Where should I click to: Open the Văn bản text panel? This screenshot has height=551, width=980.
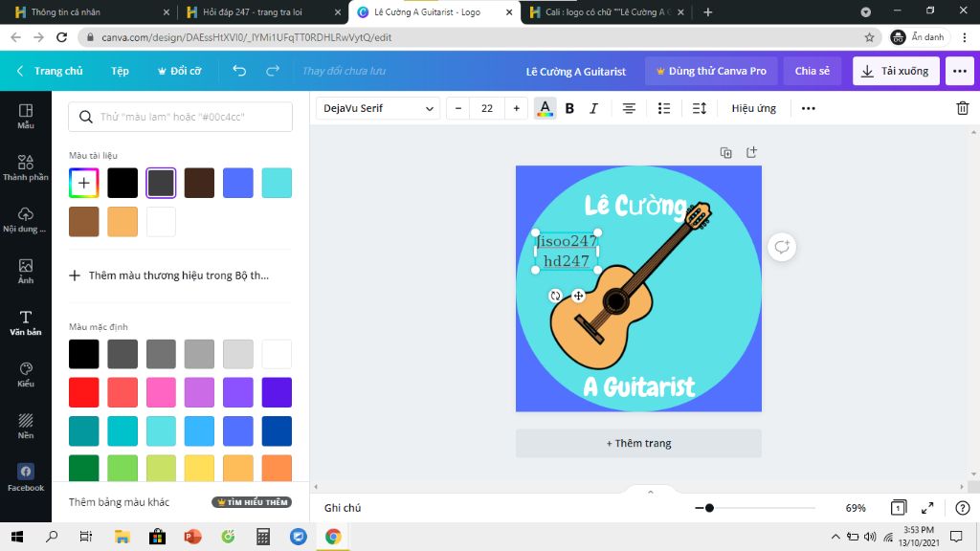click(26, 323)
